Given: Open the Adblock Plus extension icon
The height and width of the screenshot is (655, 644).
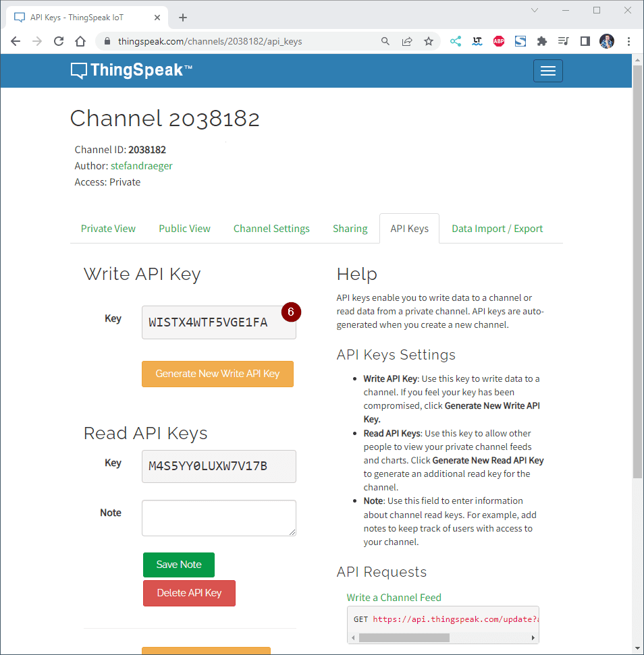Looking at the screenshot, I should pyautogui.click(x=499, y=41).
